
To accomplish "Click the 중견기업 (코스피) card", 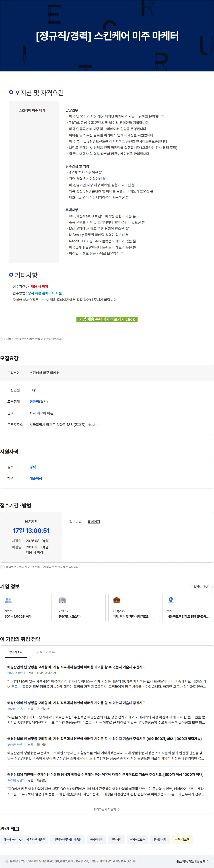I will click(x=80, y=607).
